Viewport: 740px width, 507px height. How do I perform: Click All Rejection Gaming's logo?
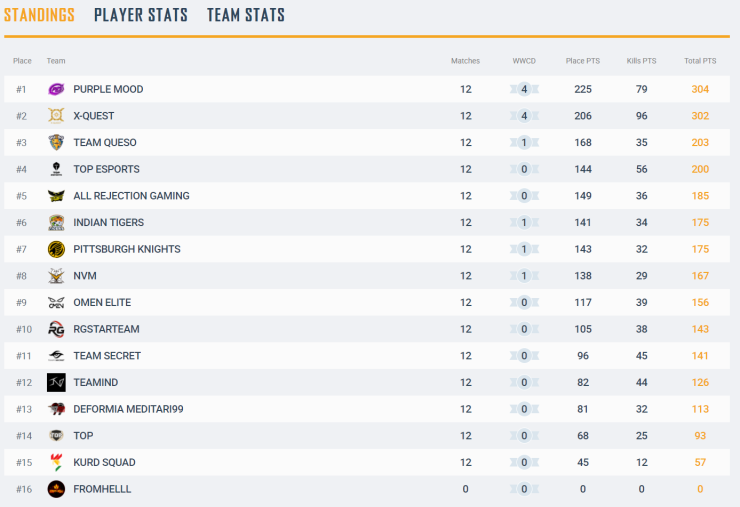tap(56, 196)
